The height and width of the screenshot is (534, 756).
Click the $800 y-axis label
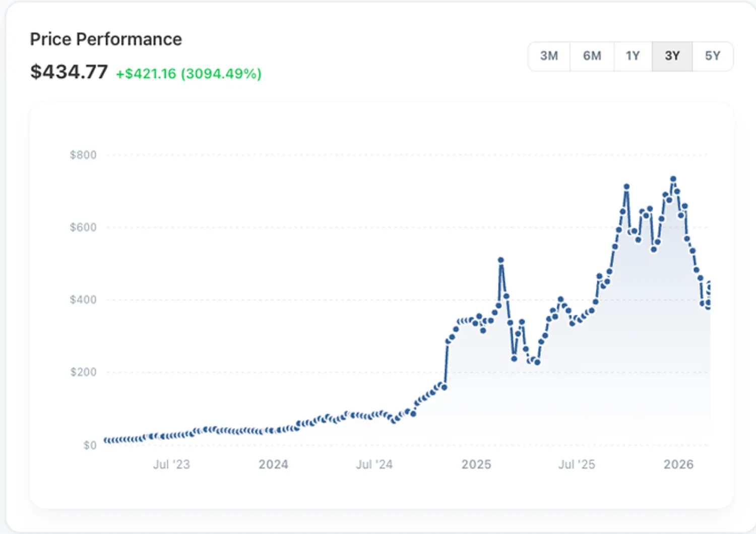pos(83,155)
